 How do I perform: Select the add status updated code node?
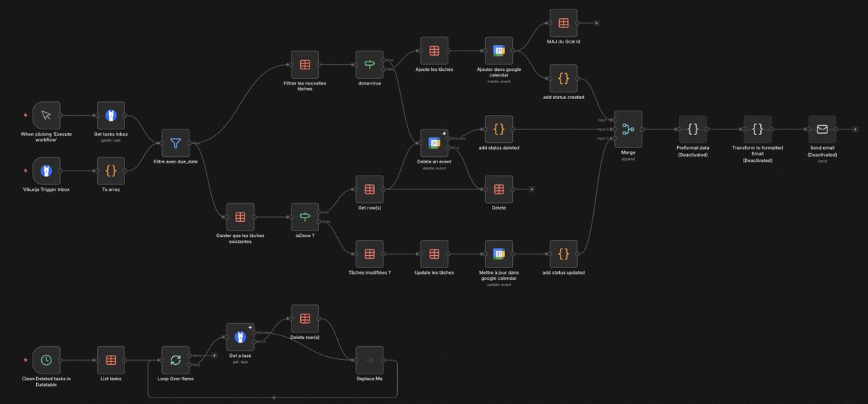coord(563,254)
